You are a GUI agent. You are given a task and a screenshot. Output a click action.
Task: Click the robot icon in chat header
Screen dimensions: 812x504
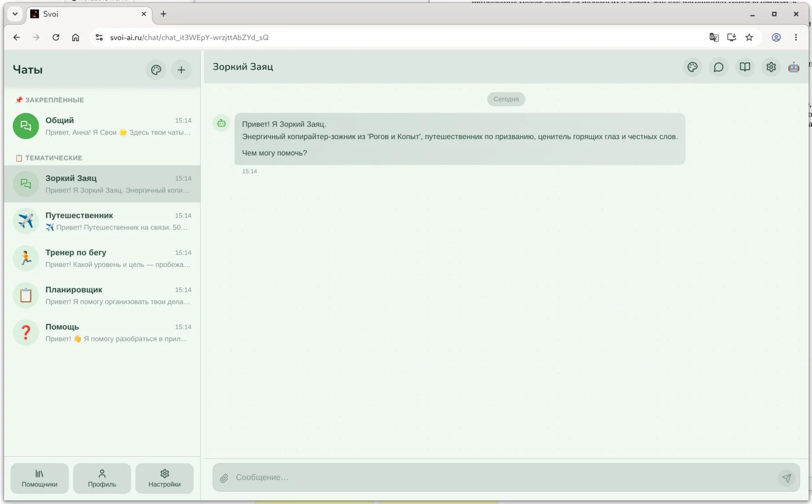pyautogui.click(x=794, y=67)
